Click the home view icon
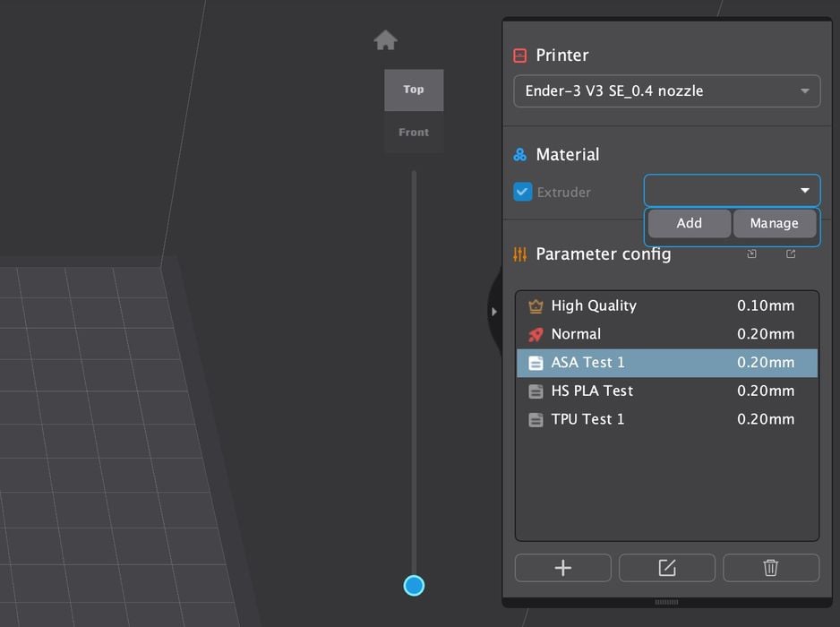This screenshot has height=627, width=840. point(385,40)
